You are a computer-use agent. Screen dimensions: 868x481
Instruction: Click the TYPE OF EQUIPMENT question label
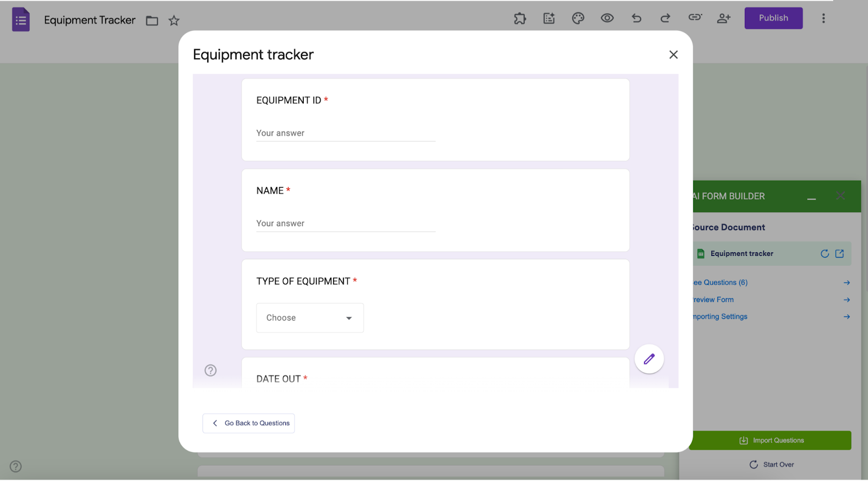pyautogui.click(x=303, y=281)
